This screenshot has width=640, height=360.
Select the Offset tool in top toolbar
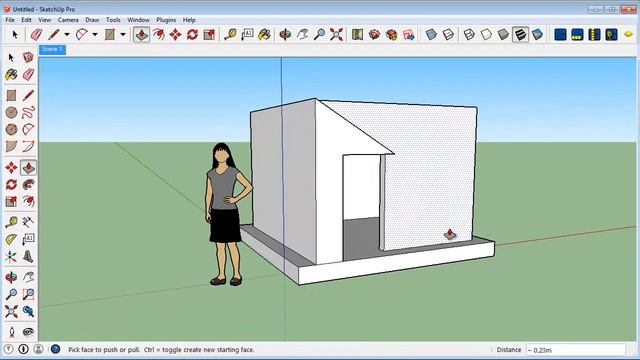pyautogui.click(x=158, y=35)
